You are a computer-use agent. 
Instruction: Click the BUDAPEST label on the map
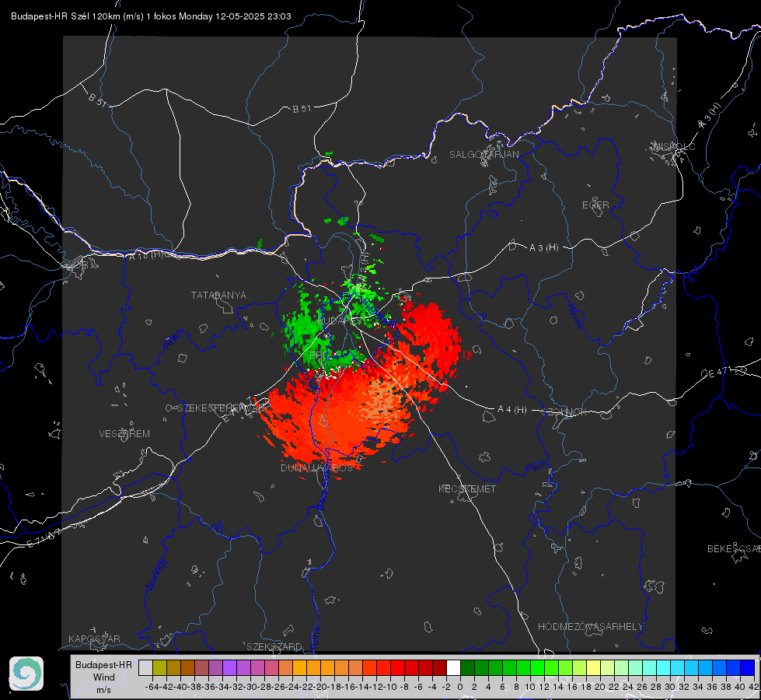point(343,320)
